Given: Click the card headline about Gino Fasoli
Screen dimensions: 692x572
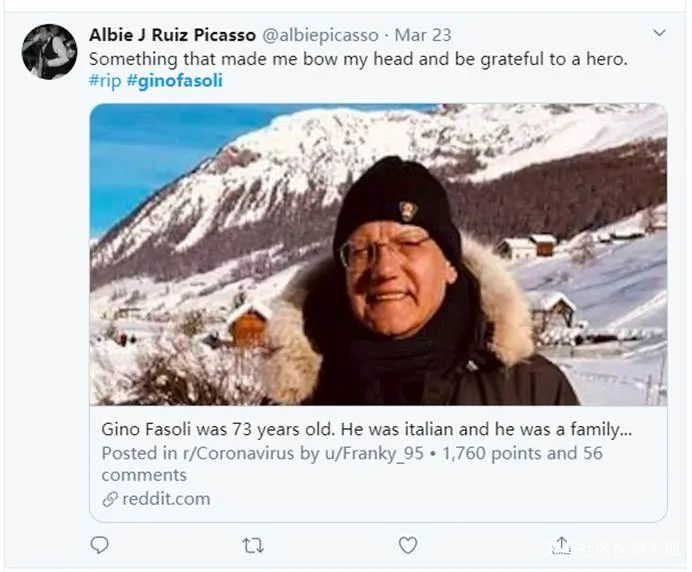Looking at the screenshot, I should [x=366, y=430].
